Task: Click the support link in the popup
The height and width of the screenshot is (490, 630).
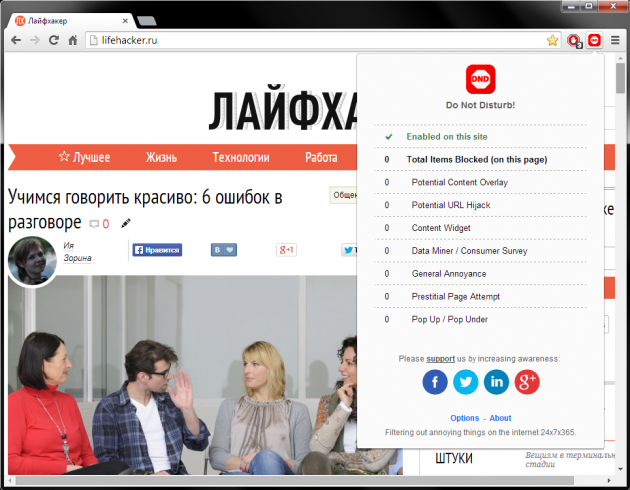Action: pyautogui.click(x=440, y=359)
